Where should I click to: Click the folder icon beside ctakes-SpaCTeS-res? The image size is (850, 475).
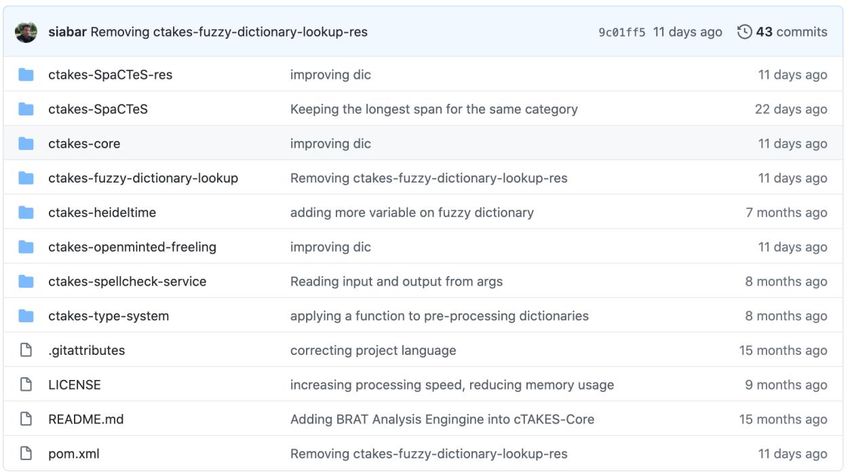[26, 74]
